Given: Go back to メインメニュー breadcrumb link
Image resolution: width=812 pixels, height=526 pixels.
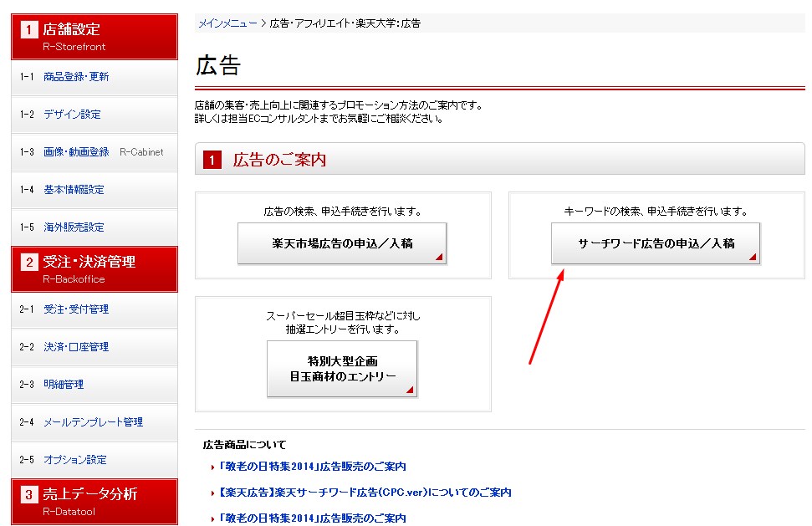Looking at the screenshot, I should (x=227, y=23).
